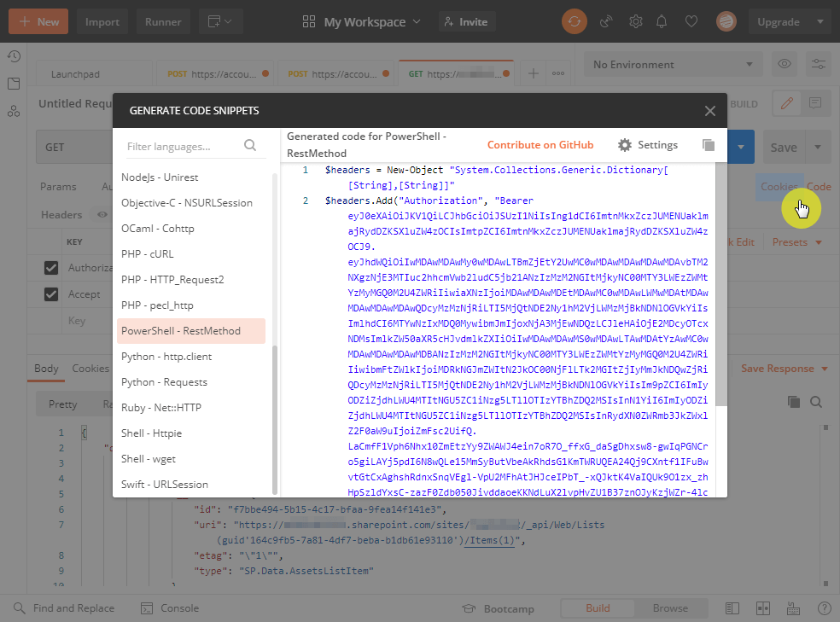
Task: Expand the Presets dropdown
Action: coord(796,242)
